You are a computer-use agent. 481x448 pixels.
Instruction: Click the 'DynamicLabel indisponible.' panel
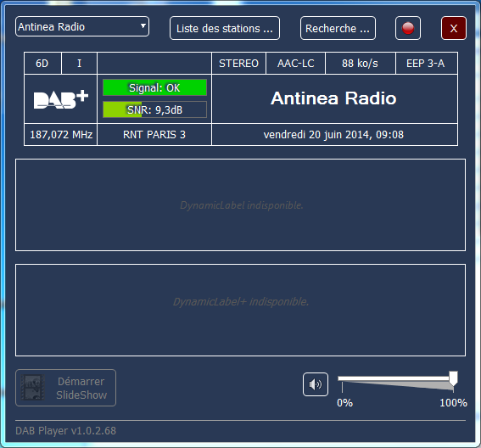241,205
